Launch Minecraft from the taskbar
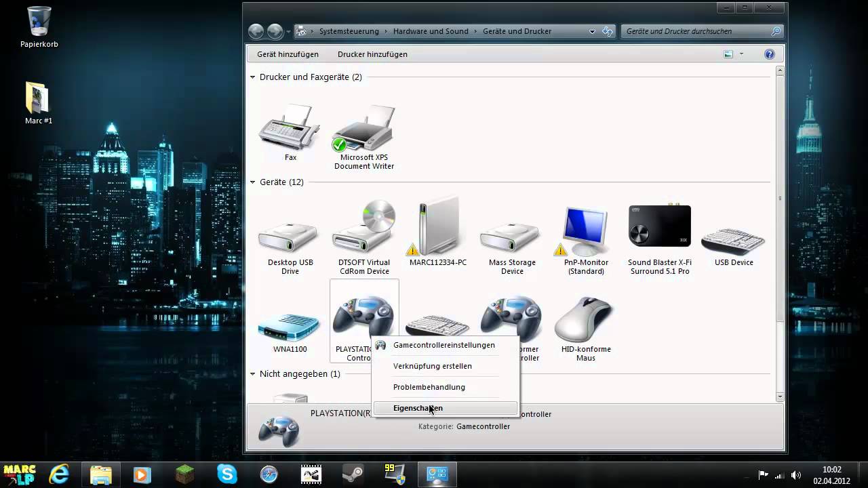 pyautogui.click(x=184, y=474)
